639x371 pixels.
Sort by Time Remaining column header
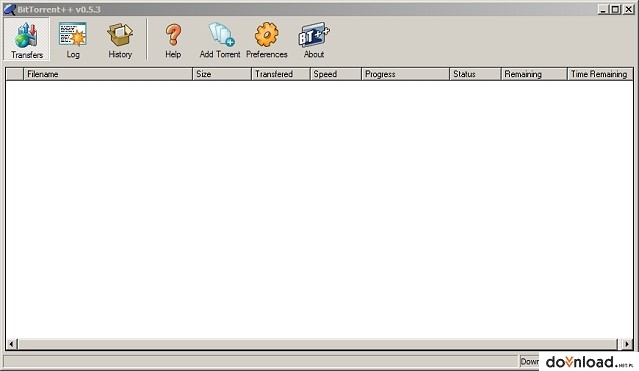(x=600, y=74)
